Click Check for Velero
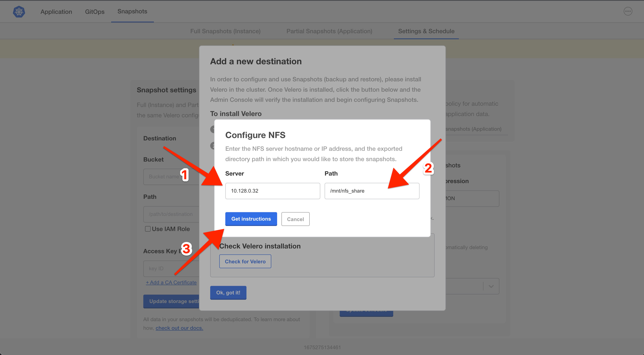 245,261
